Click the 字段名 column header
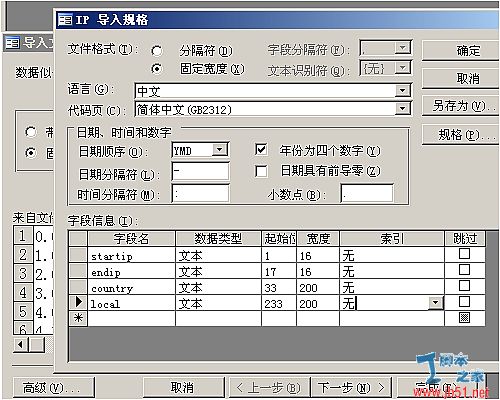This screenshot has height=400, width=500. tap(132, 239)
